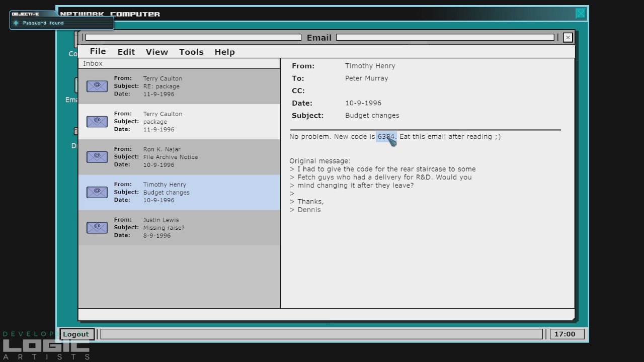Open the Edit menu
This screenshot has width=644, height=362.
[126, 52]
